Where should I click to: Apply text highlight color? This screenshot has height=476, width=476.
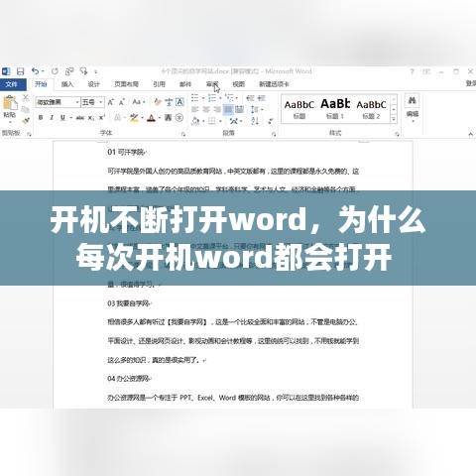[134, 118]
